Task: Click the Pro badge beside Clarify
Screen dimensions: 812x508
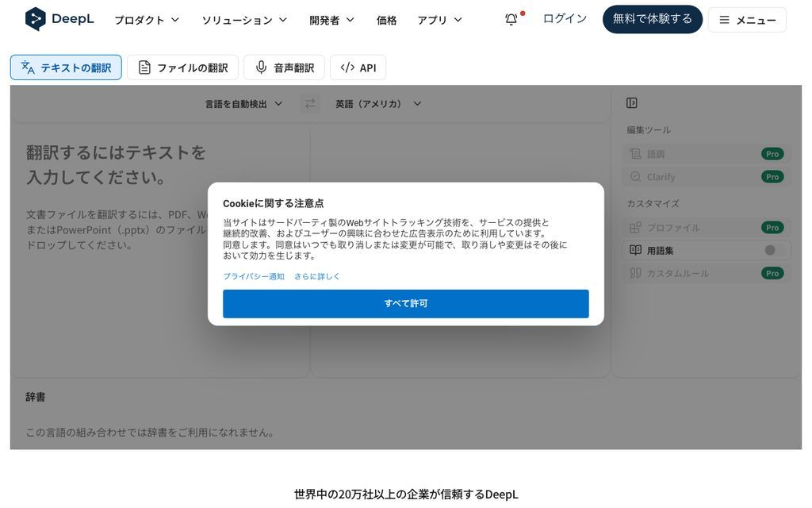Action: click(772, 177)
